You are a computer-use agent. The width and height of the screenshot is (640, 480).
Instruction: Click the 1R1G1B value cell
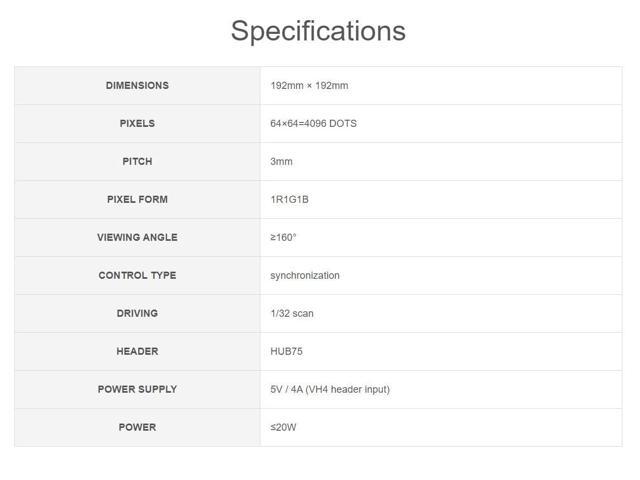(289, 200)
